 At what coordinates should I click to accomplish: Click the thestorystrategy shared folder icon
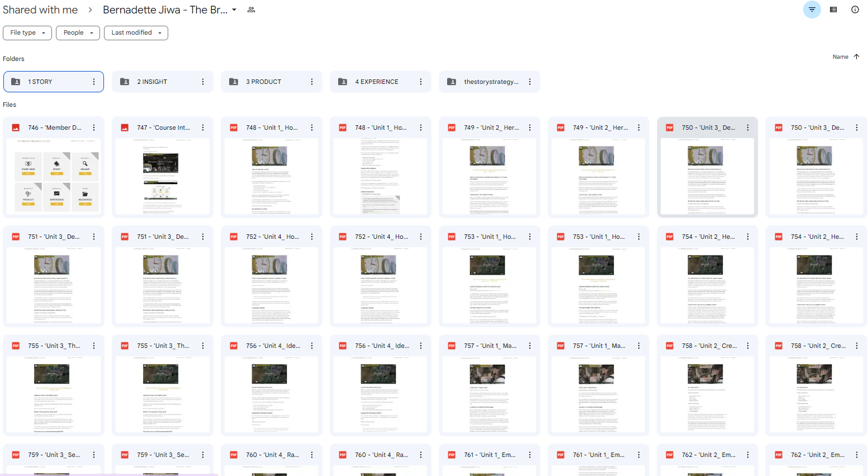tap(452, 82)
